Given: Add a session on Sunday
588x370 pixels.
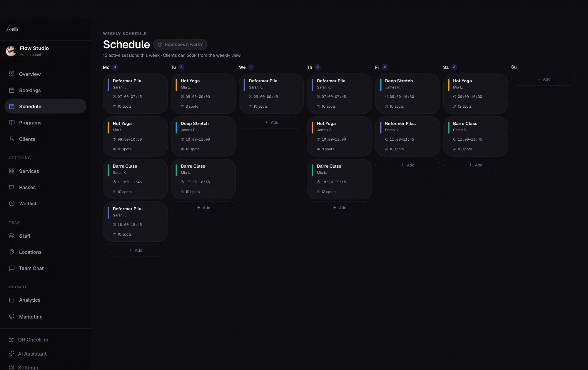Looking at the screenshot, I should [544, 79].
